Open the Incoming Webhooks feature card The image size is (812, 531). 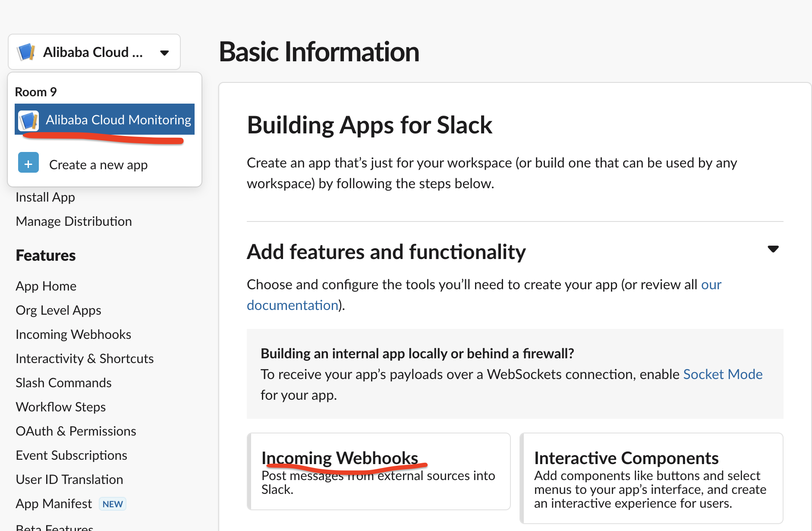(x=379, y=471)
